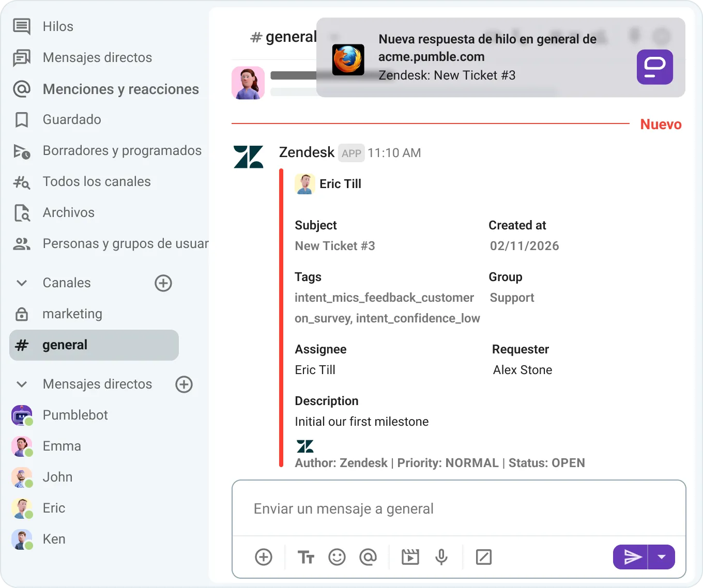The height and width of the screenshot is (588, 703).
Task: Click the Guardado bookmark icon
Action: click(22, 120)
